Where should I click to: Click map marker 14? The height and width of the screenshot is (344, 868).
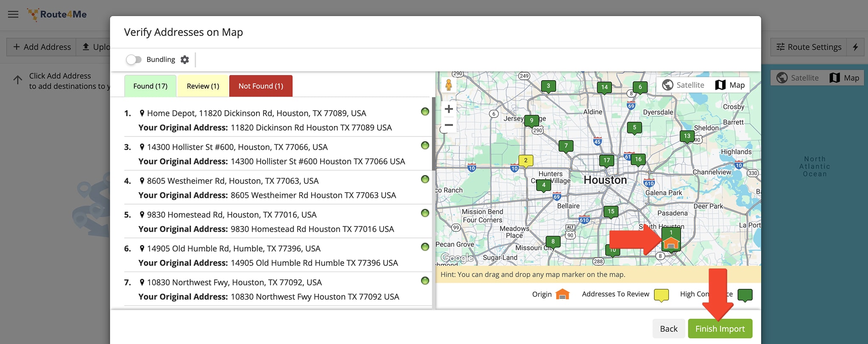(x=604, y=88)
